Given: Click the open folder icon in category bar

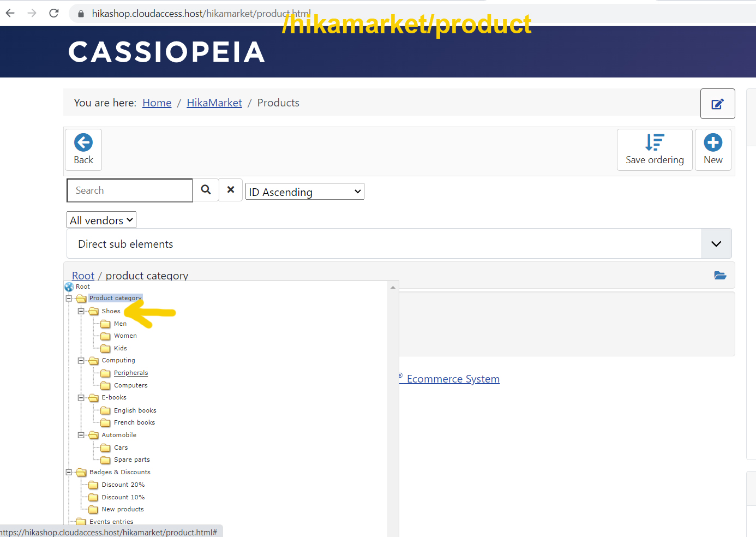Looking at the screenshot, I should pos(720,276).
